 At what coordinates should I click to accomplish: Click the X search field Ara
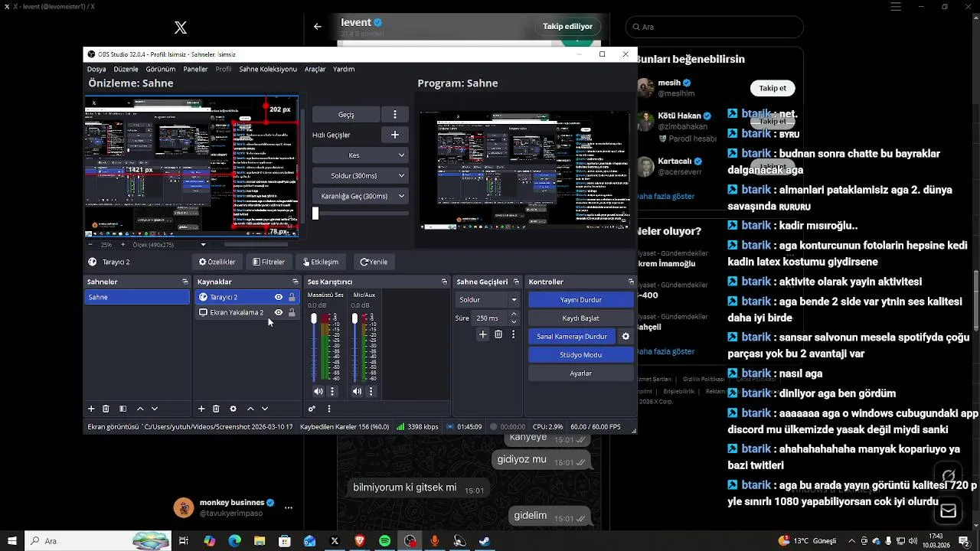tap(715, 27)
